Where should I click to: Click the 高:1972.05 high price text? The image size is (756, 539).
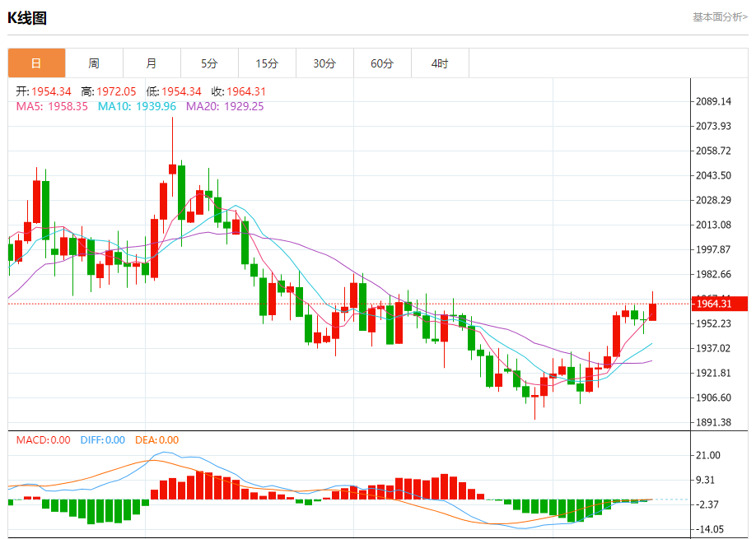coord(109,91)
